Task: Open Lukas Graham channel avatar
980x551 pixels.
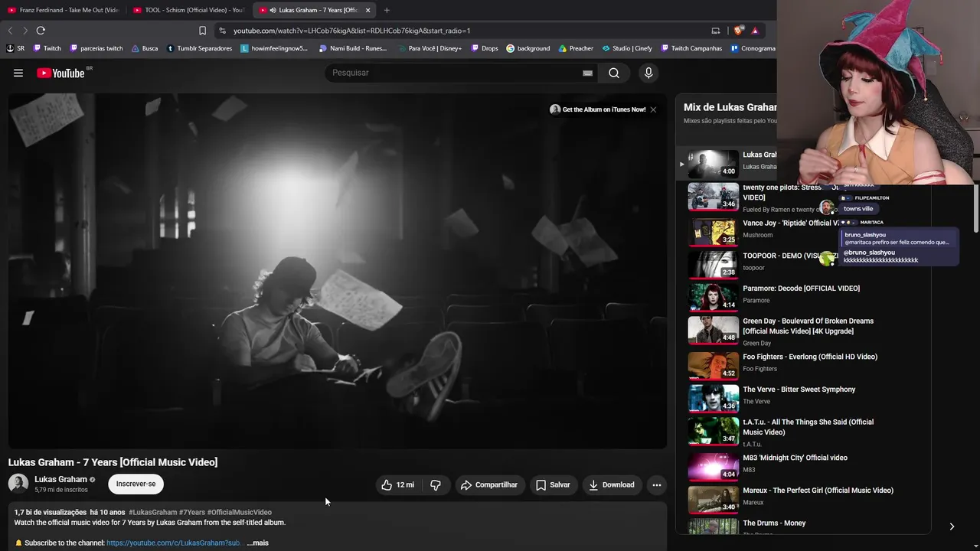Action: tap(18, 484)
